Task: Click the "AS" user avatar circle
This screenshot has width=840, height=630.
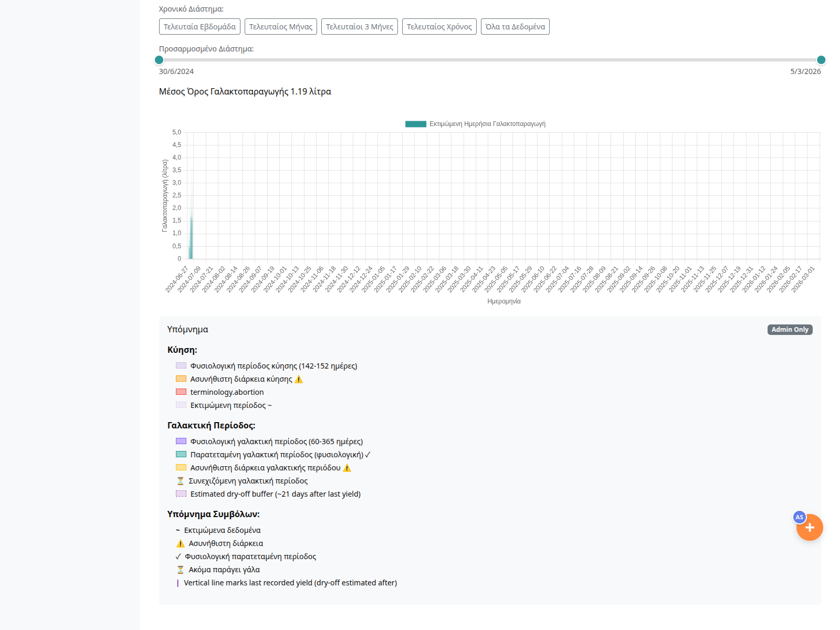Action: 799,517
